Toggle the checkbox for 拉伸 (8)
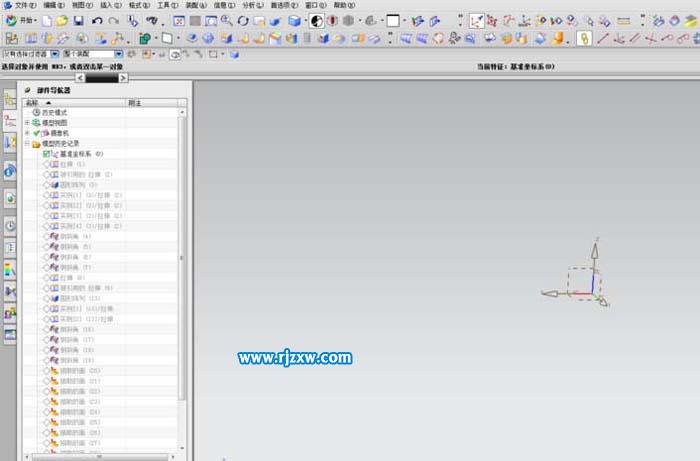 (46, 278)
